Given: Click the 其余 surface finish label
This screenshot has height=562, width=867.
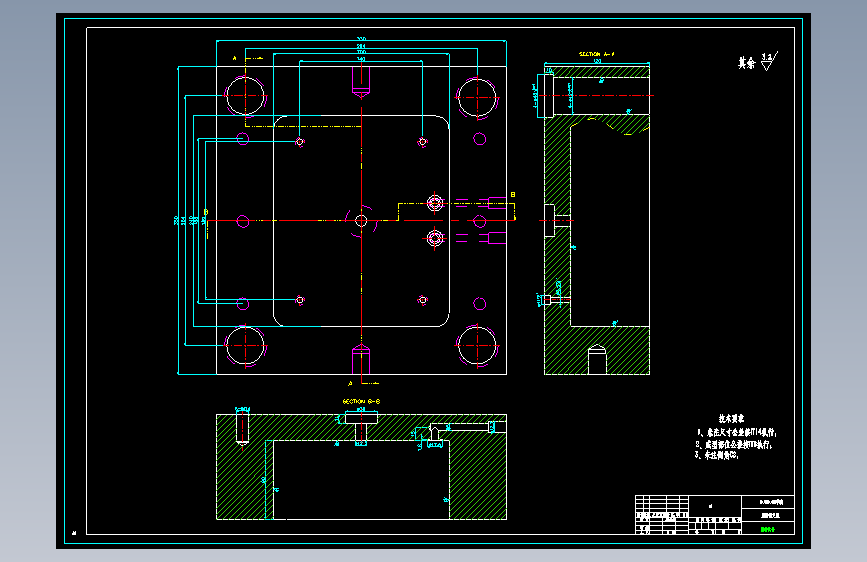Looking at the screenshot, I should pyautogui.click(x=746, y=63).
